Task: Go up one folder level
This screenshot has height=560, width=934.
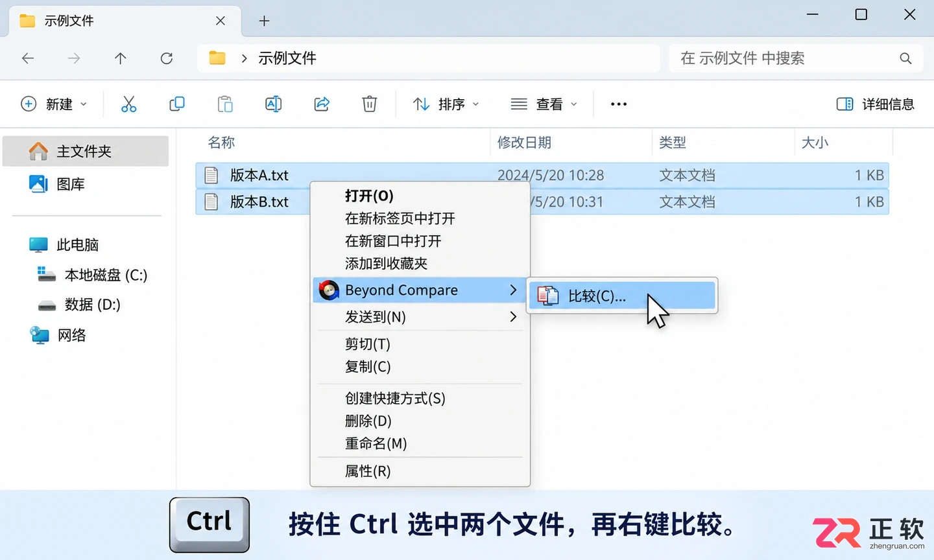Action: [120, 58]
